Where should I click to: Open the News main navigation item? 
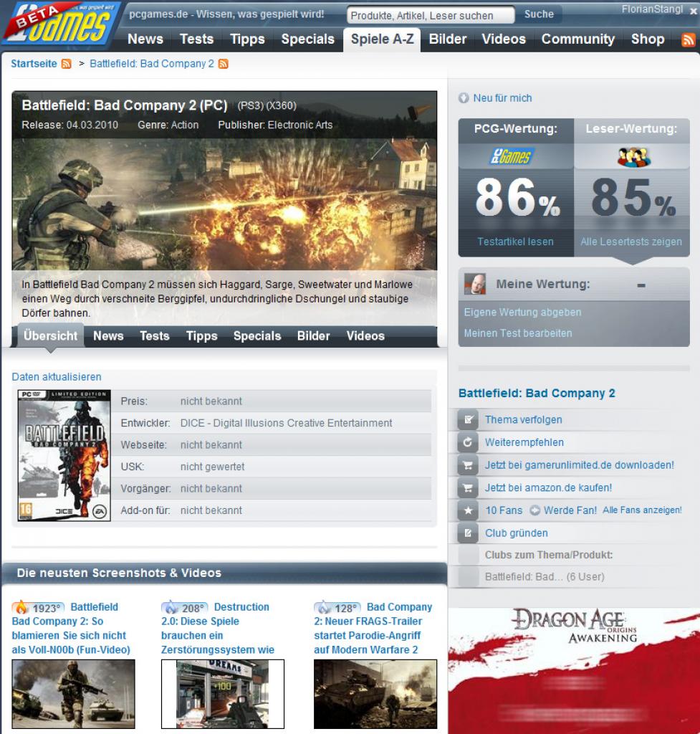(145, 39)
